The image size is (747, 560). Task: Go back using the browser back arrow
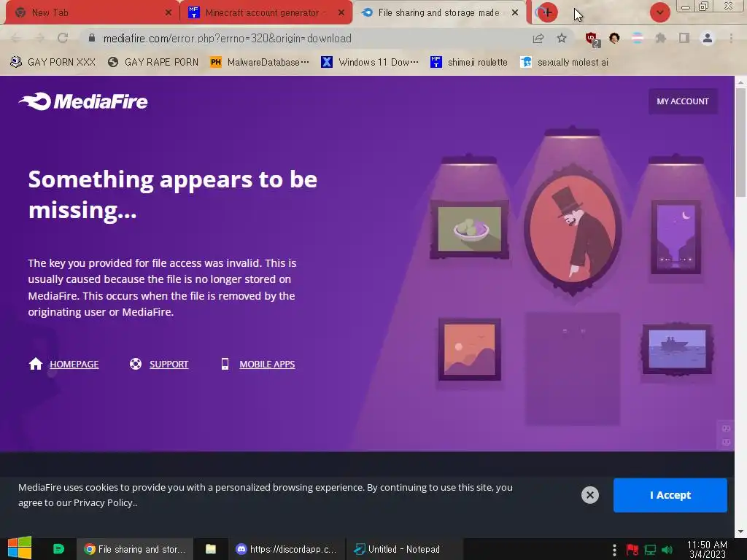coord(16,38)
